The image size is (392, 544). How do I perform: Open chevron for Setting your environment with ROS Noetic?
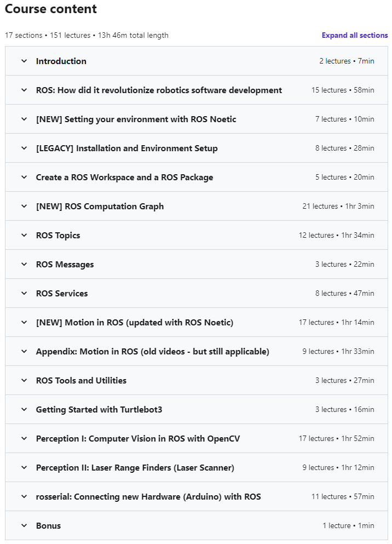[24, 119]
